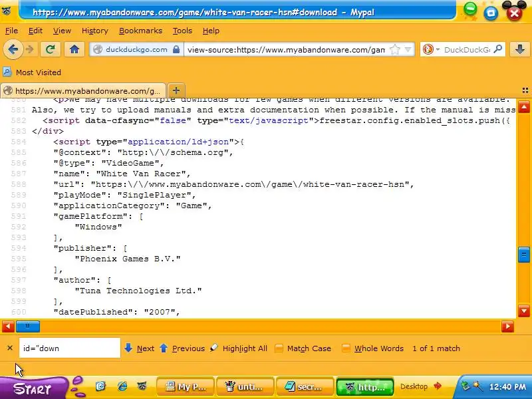Open the Home page icon
Screen dimensions: 532x399
pyautogui.click(x=74, y=49)
